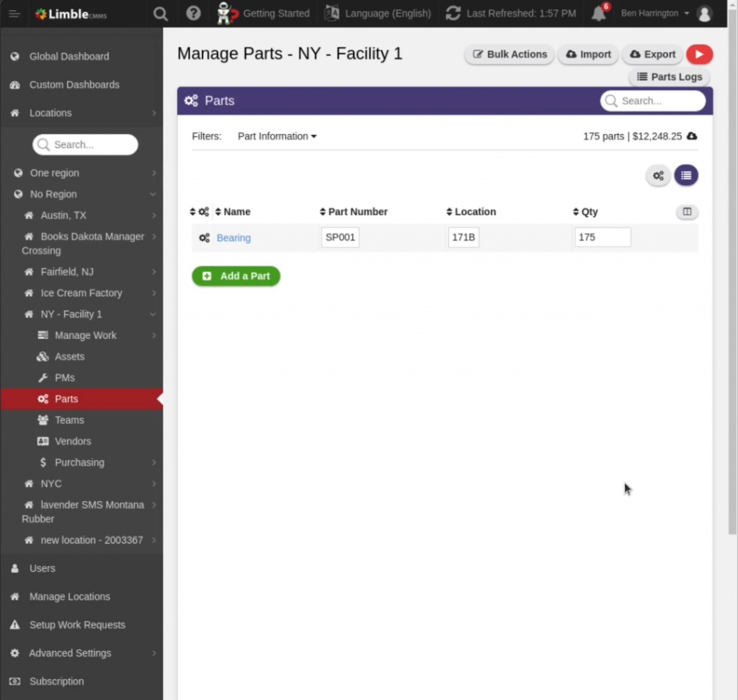Screen dimensions: 738x700
Task: Click the Export button
Action: point(652,54)
